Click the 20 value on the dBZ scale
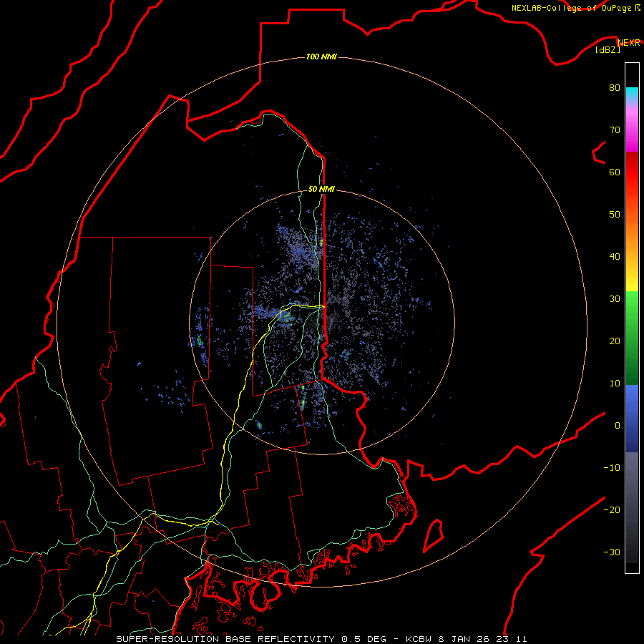This screenshot has height=644, width=644. pos(615,341)
